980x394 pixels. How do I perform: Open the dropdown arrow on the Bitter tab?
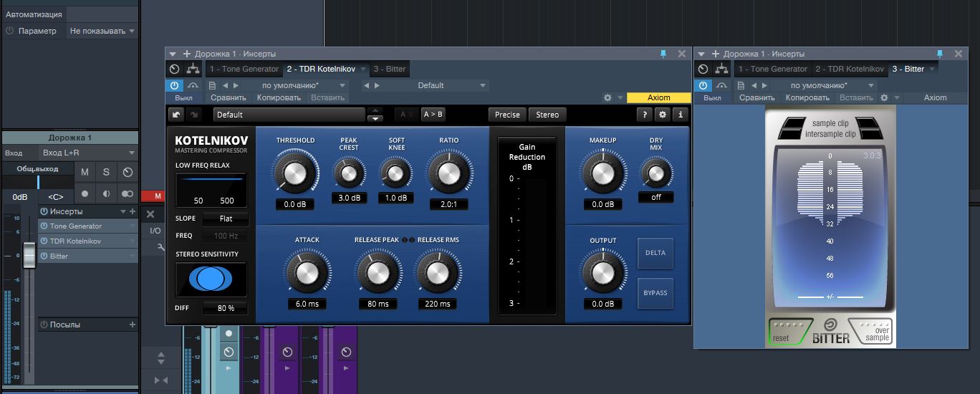click(x=931, y=69)
